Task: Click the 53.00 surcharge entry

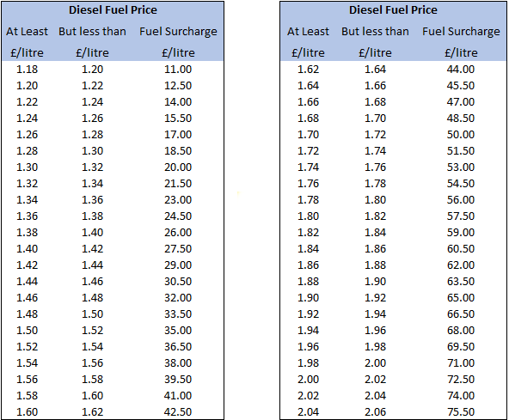Action: point(461,167)
